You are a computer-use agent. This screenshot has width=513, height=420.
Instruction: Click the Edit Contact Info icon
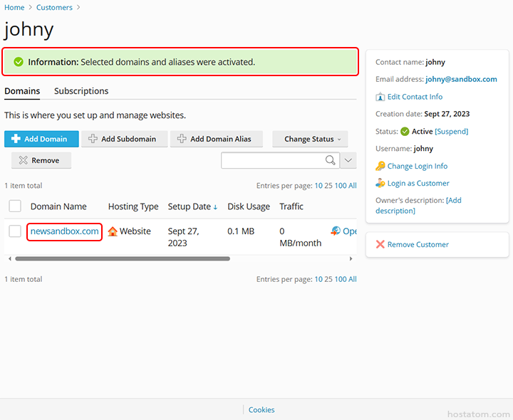(x=380, y=97)
